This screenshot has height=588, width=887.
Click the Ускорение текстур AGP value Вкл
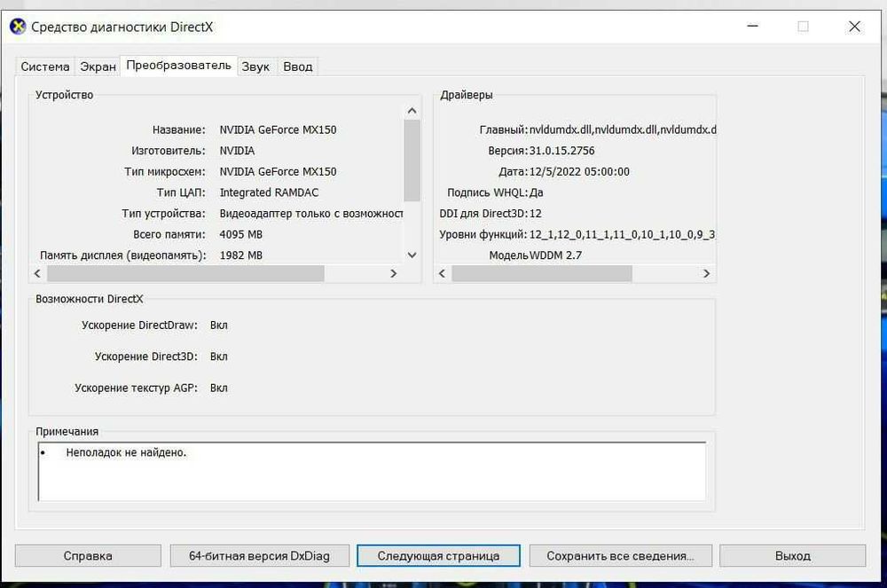[x=219, y=388]
